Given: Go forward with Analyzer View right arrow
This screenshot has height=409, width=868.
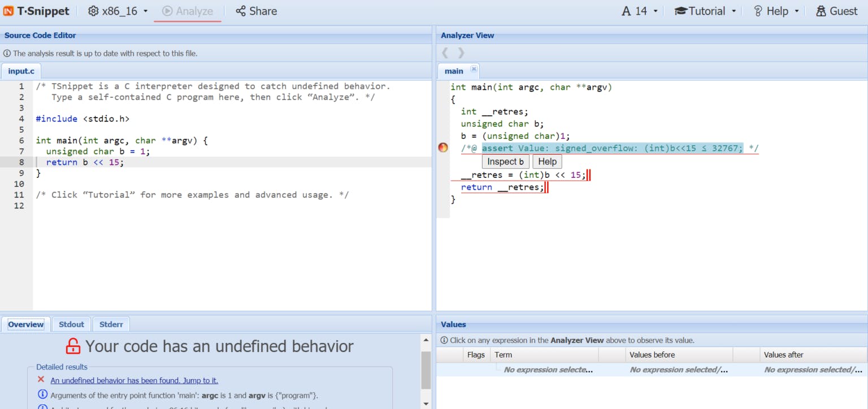Looking at the screenshot, I should (x=461, y=53).
